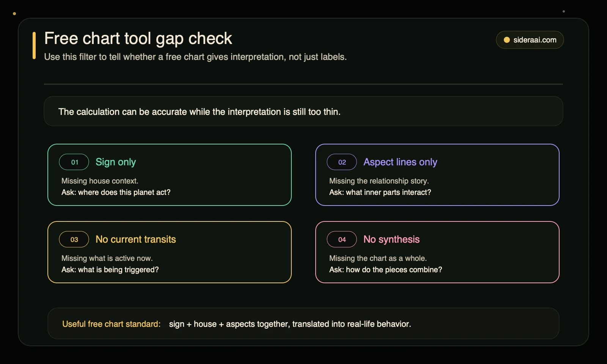Click the 'No current transits' heading
This screenshot has height=364, width=607.
click(x=136, y=240)
